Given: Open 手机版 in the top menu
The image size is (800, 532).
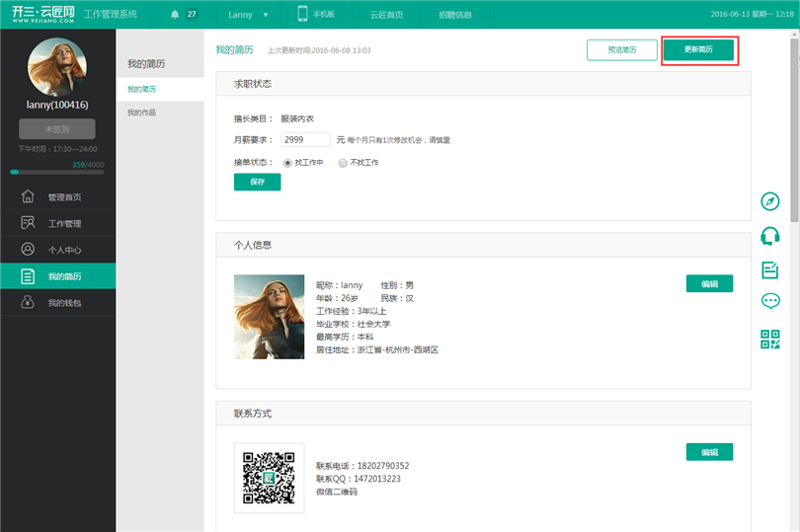Looking at the screenshot, I should point(324,14).
